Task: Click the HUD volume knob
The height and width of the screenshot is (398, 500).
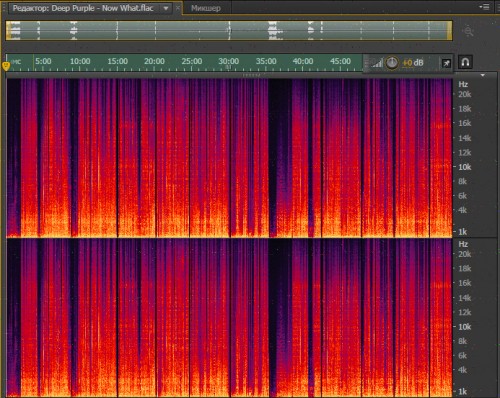Action: coord(392,63)
